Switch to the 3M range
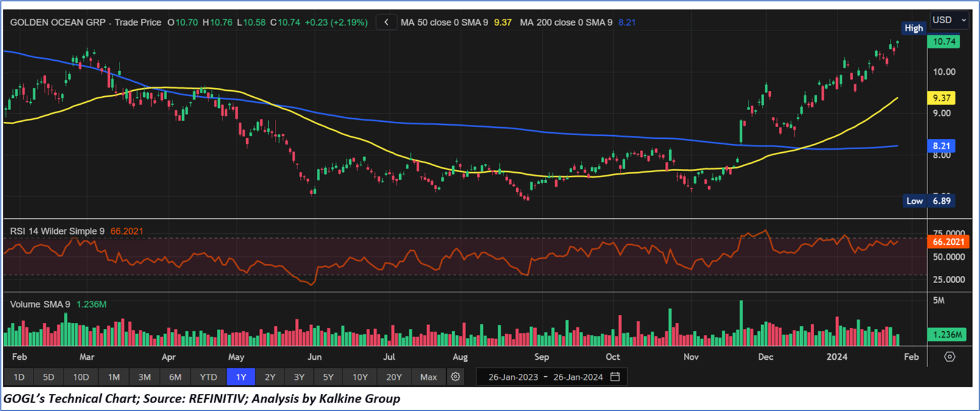The height and width of the screenshot is (411, 980). pos(144,377)
